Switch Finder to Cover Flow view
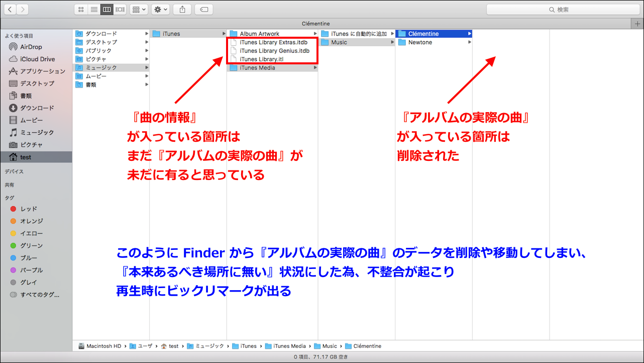The width and height of the screenshot is (644, 363). pyautogui.click(x=120, y=9)
